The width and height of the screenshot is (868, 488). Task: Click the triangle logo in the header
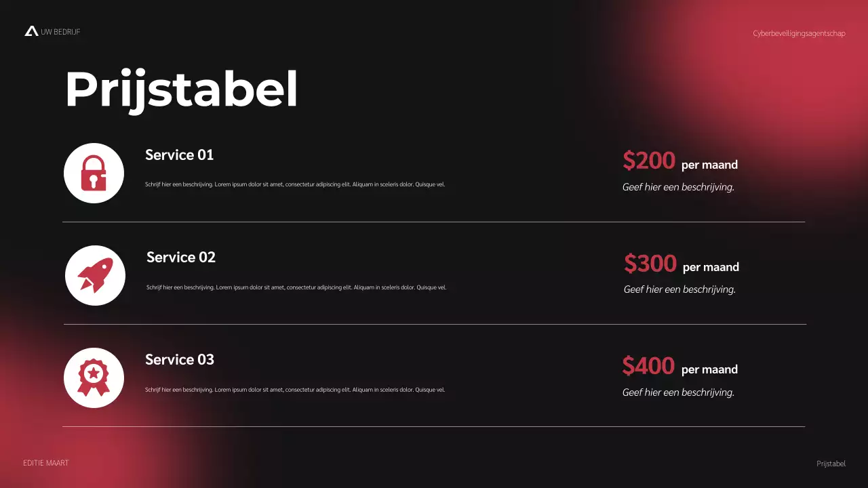point(31,31)
